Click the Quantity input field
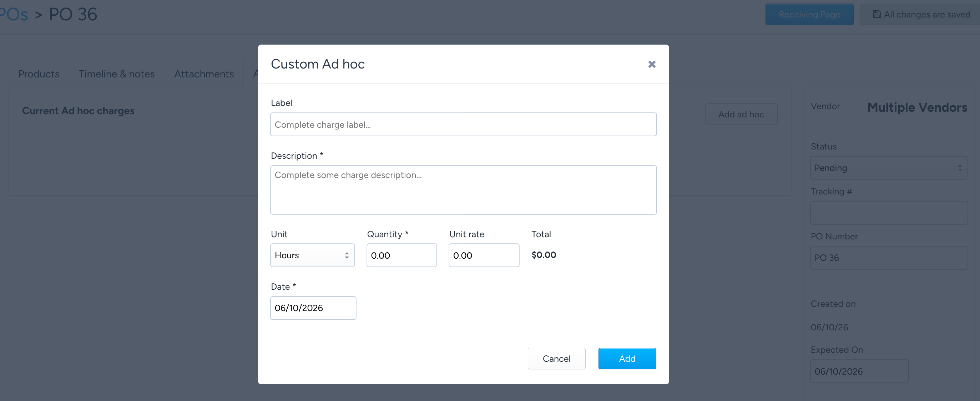 (401, 255)
